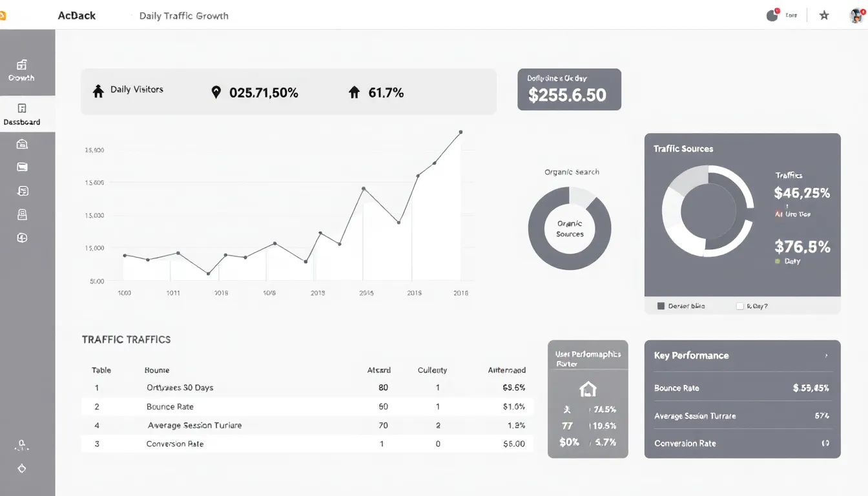Click the notification circle icon in header
Image resolution: width=868 pixels, height=496 pixels.
(x=772, y=15)
